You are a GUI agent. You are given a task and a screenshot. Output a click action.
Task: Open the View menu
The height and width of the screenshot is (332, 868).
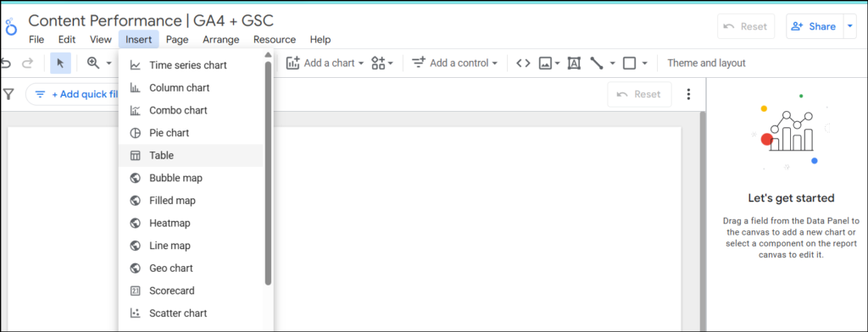pyautogui.click(x=101, y=39)
